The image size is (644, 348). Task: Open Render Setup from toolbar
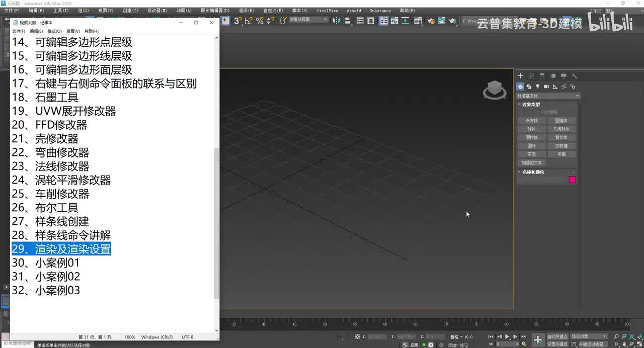pos(431,21)
